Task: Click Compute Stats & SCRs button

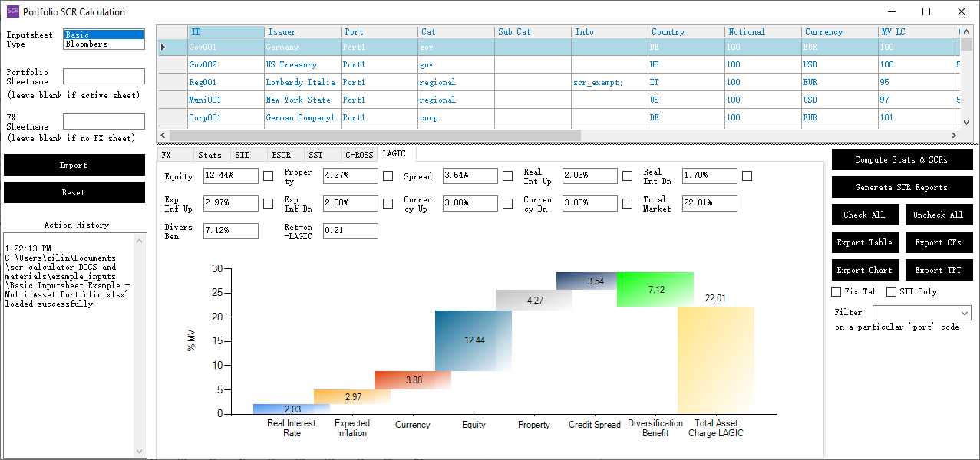Action: pyautogui.click(x=902, y=159)
